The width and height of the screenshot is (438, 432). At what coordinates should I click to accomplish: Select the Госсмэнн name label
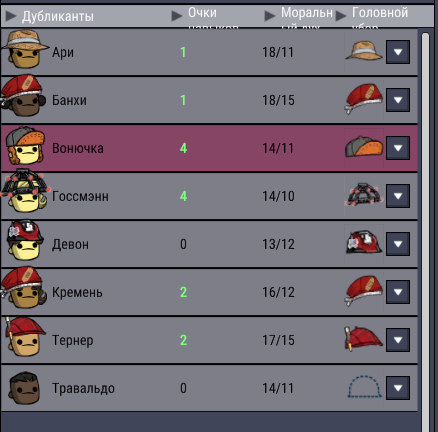point(80,196)
